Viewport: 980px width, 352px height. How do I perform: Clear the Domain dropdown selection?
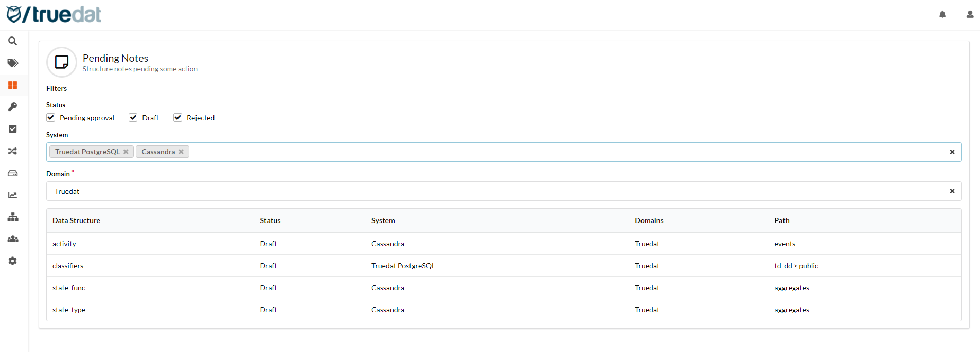[952, 191]
